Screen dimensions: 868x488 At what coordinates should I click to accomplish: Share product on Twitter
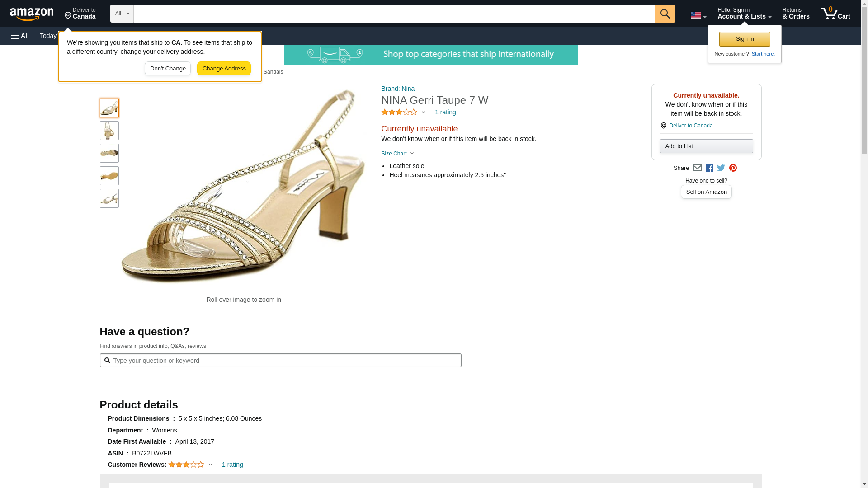tap(721, 168)
